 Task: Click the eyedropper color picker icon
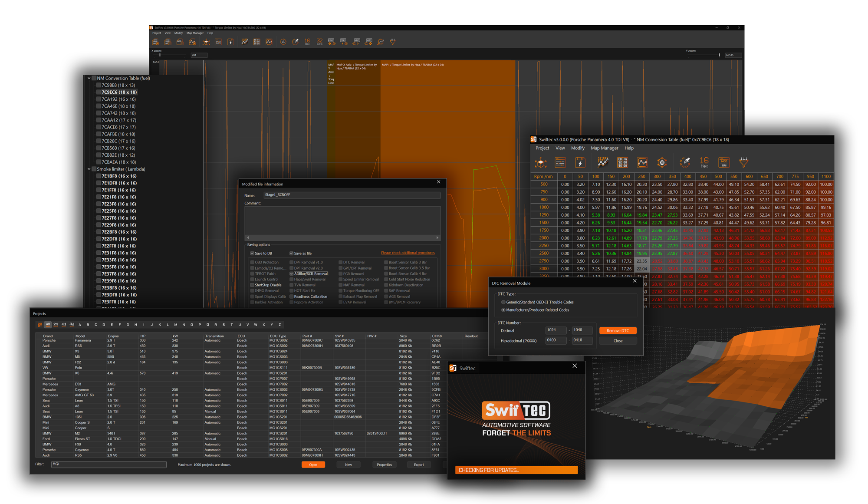(685, 163)
